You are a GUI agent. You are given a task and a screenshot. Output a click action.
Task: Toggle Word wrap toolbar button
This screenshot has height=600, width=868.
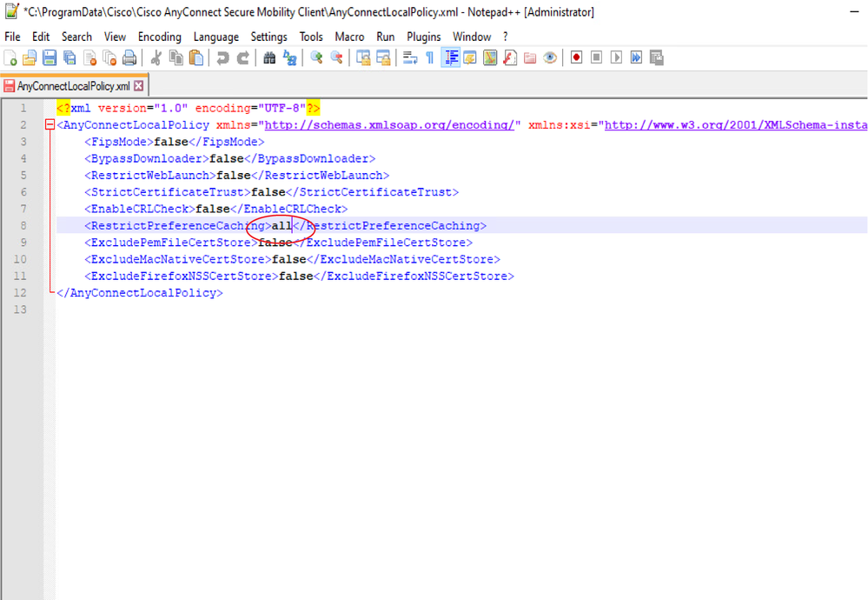410,57
